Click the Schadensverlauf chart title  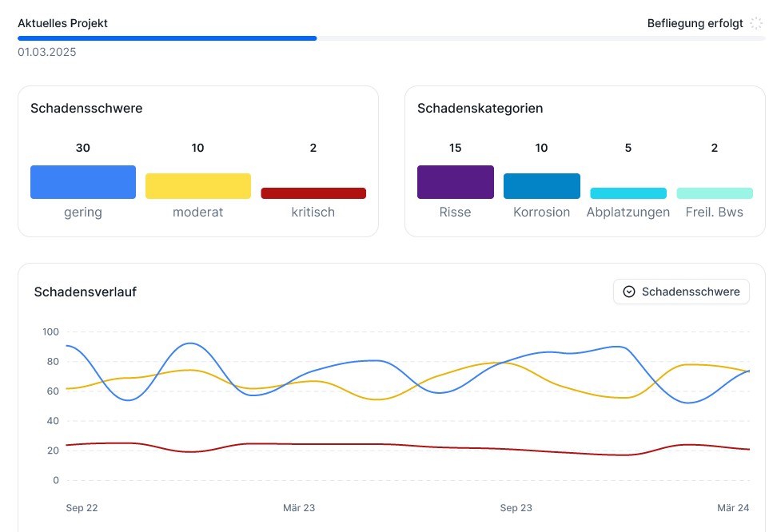point(85,292)
